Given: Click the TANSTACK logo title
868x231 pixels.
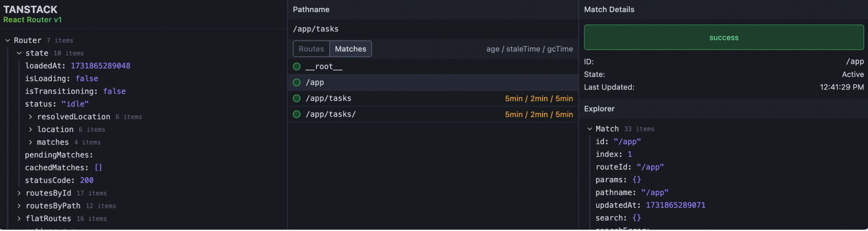Looking at the screenshot, I should [31, 10].
